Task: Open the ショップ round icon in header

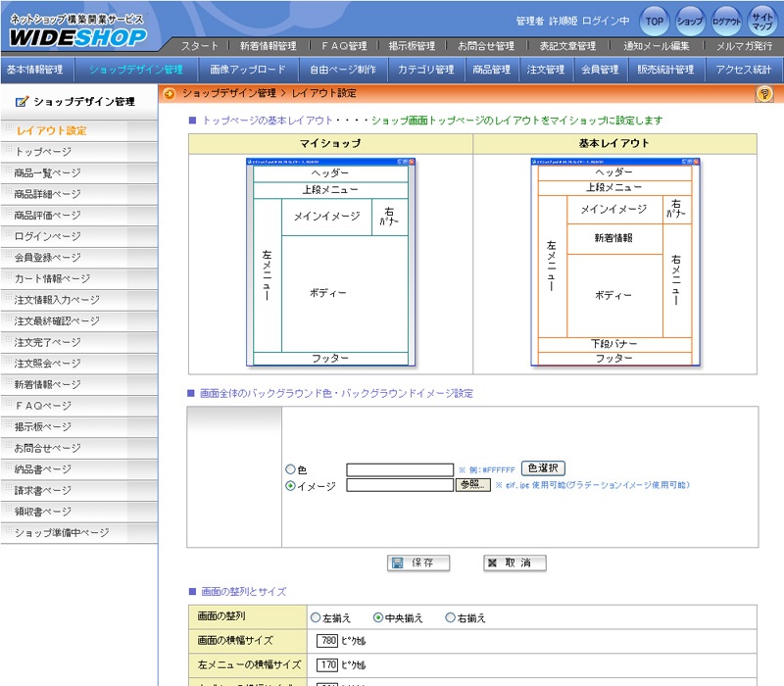Action: click(x=690, y=21)
